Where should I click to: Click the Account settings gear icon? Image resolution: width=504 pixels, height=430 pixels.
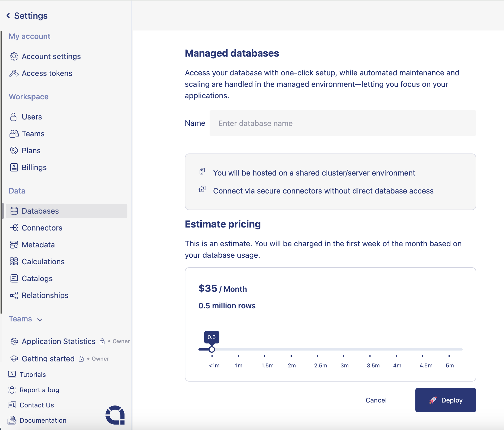[x=14, y=56]
